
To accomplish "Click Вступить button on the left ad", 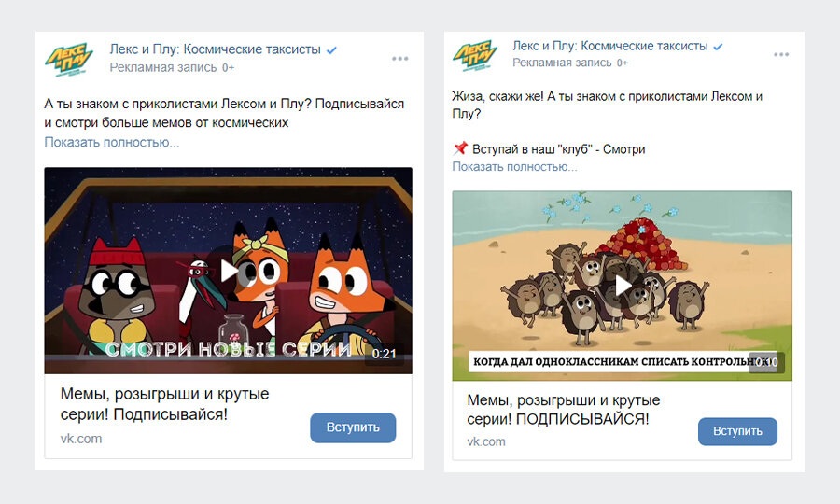I will (x=353, y=427).
